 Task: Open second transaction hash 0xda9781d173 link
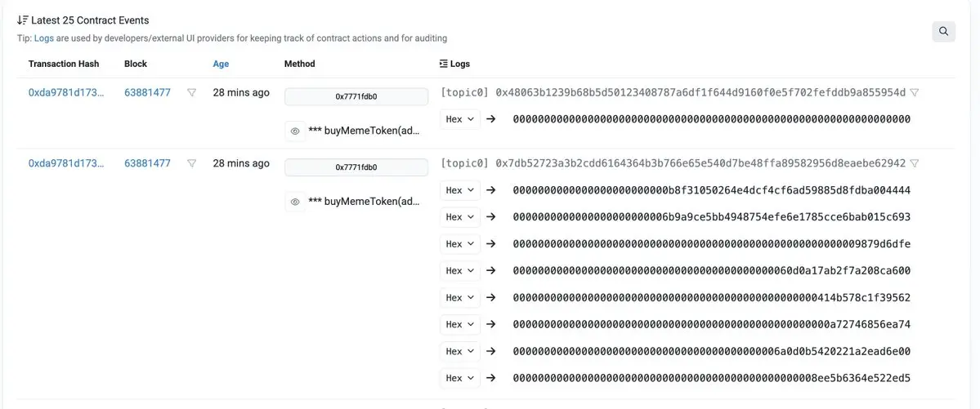tap(66, 163)
